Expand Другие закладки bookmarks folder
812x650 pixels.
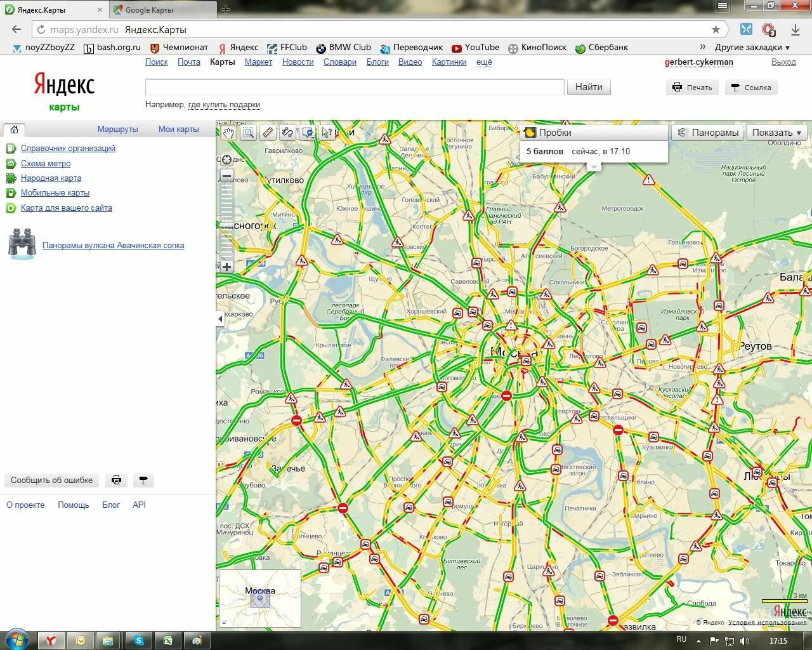point(752,48)
